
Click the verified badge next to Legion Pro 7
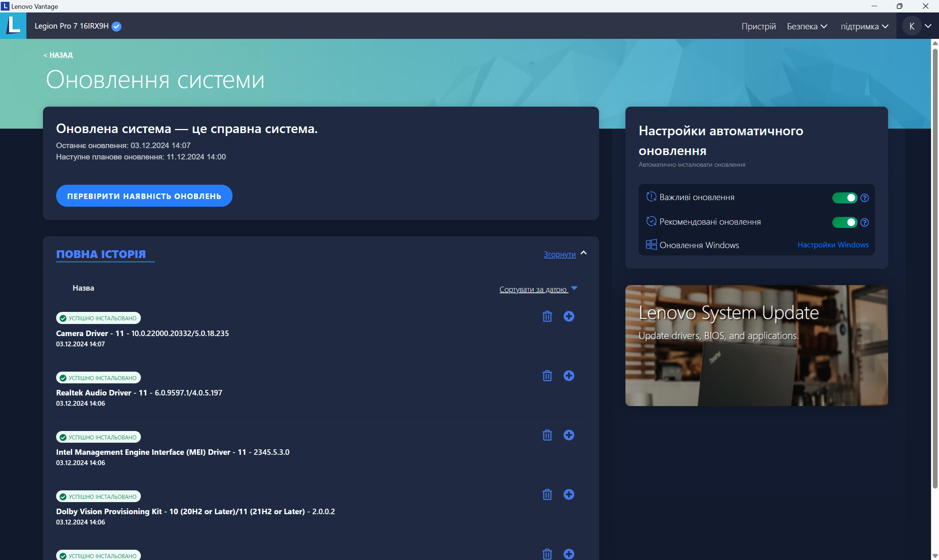(x=117, y=26)
